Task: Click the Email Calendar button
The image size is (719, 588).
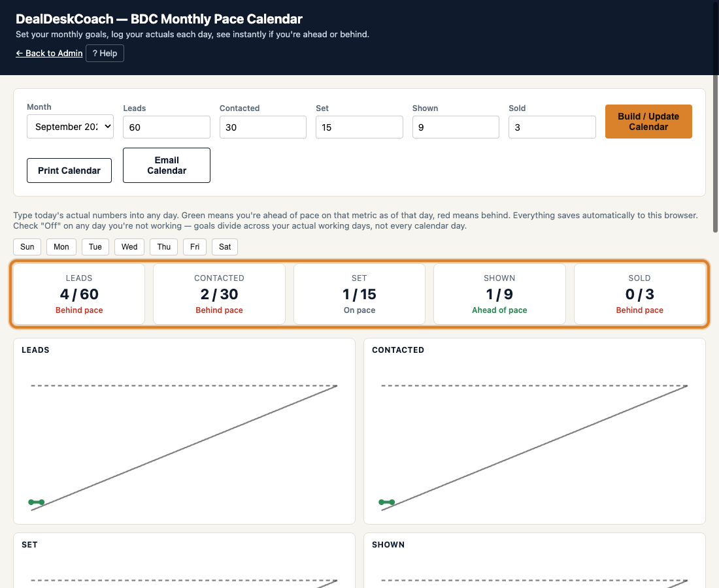Action: (167, 165)
